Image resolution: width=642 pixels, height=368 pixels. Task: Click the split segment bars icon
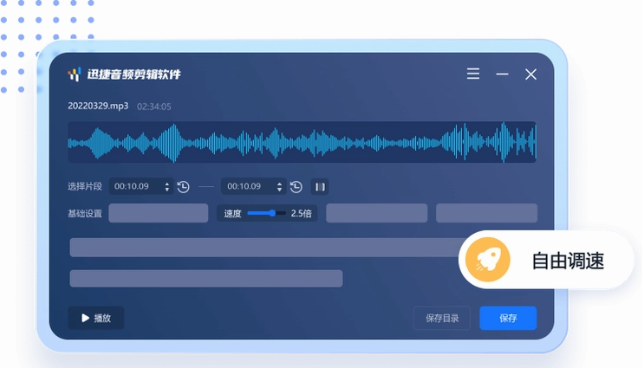(x=320, y=187)
